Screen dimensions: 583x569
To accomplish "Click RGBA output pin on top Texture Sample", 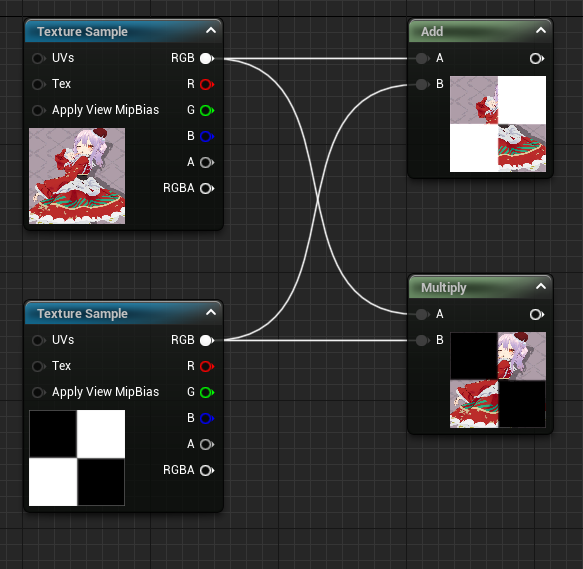I will (x=207, y=189).
